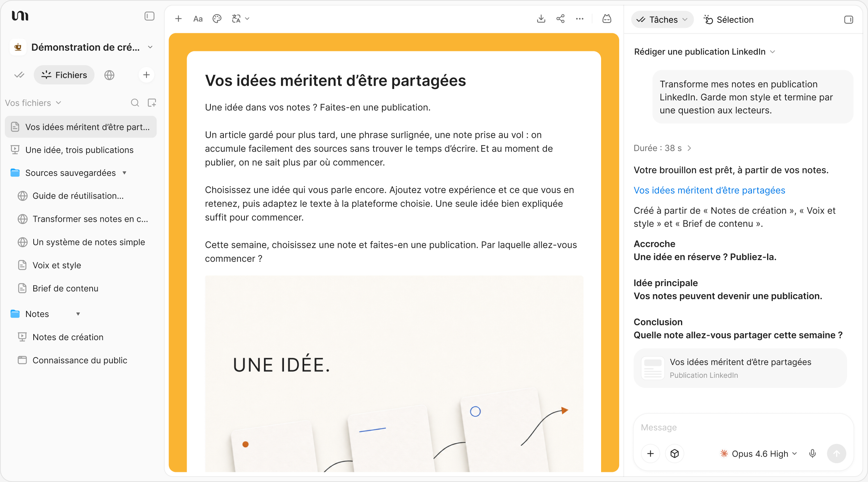
Task: Click the document title heading
Action: [x=335, y=80]
